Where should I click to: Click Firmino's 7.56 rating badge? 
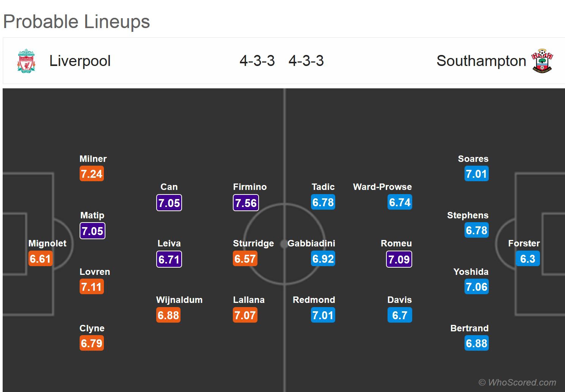(246, 203)
